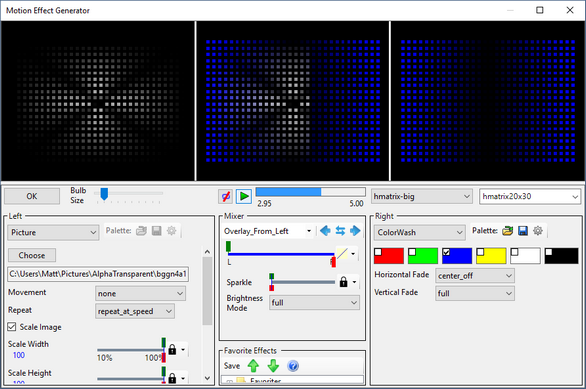The width and height of the screenshot is (586, 389).
Task: Click the Right palette save disk icon
Action: pos(523,231)
